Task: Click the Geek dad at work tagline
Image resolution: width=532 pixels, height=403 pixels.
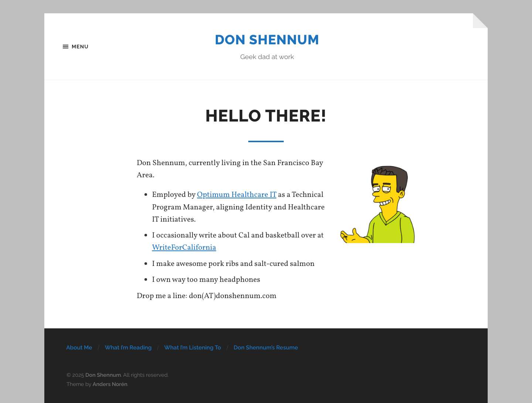Action: 267,57
